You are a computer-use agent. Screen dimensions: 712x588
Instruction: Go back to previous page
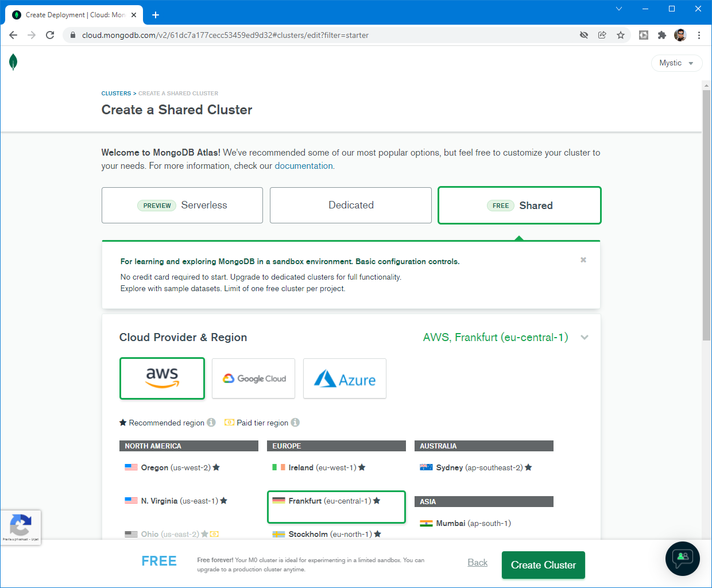(13, 35)
